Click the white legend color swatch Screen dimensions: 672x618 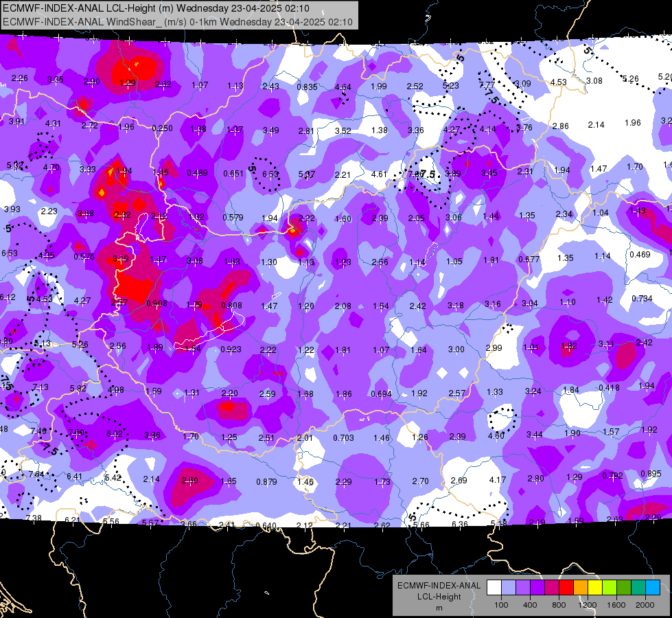pyautogui.click(x=494, y=587)
